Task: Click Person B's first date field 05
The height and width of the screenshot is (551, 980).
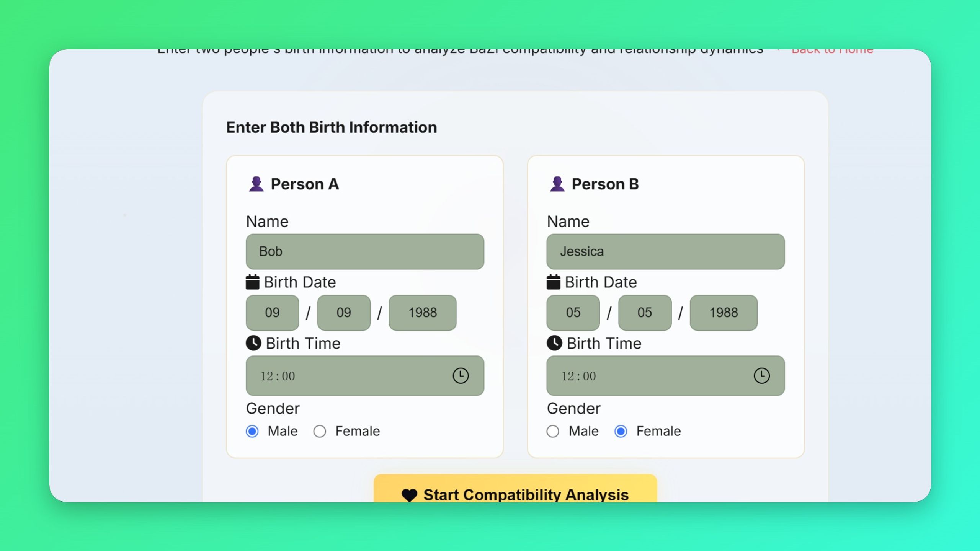Action: click(x=573, y=313)
